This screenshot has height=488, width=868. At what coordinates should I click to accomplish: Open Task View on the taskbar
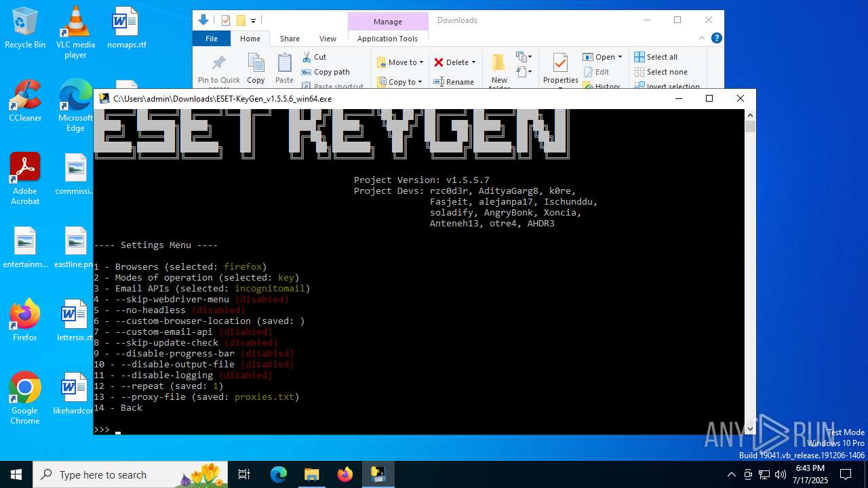click(244, 474)
